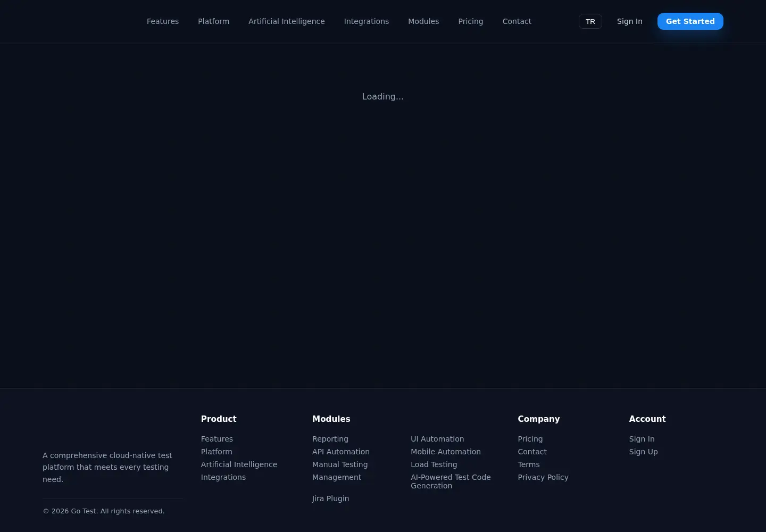Image resolution: width=766 pixels, height=532 pixels.
Task: Click the "Account" footer heading
Action: click(647, 419)
